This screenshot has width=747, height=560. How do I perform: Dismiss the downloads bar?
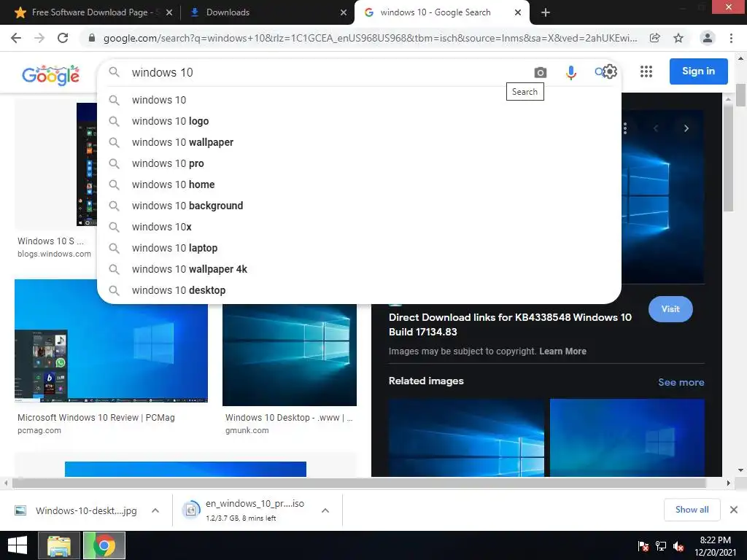(734, 510)
